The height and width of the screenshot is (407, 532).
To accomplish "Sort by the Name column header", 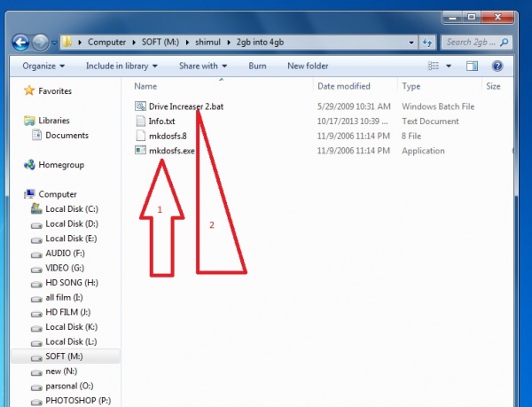I will click(145, 86).
